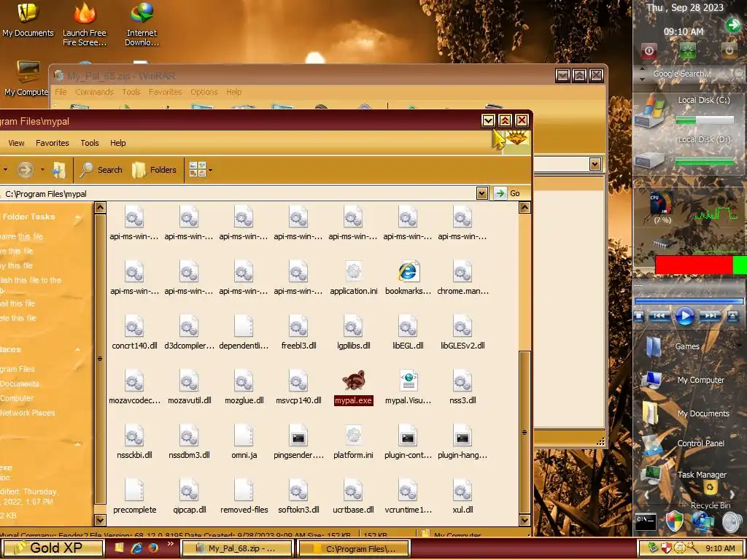747x560 pixels.
Task: Open the Views dropdown button
Action: (x=200, y=170)
